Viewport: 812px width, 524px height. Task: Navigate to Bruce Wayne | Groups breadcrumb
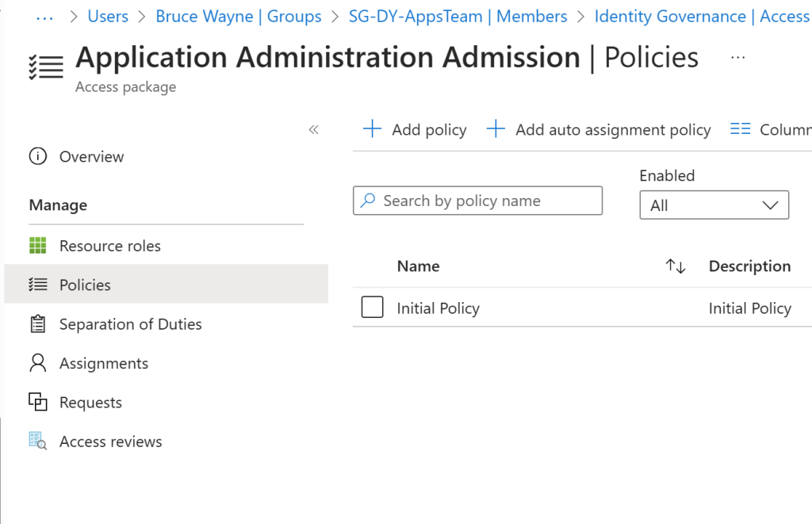238,16
